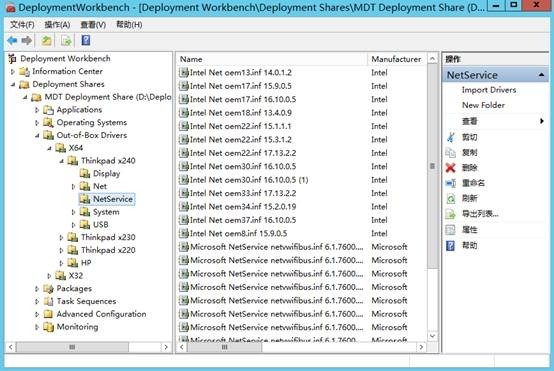Click the Properties icon in Actions pane
Screen dimensions: 554x371
point(451,230)
